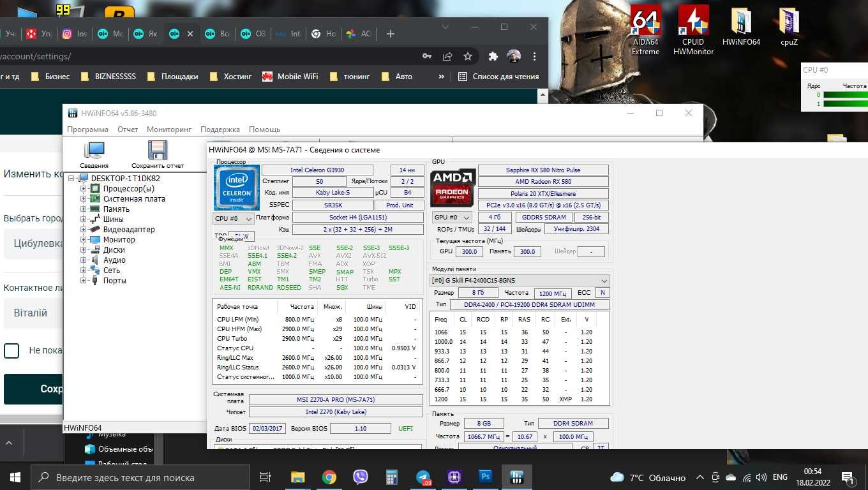Click the Chrome address bar
Viewport: 868px width, 490px height.
[x=207, y=56]
